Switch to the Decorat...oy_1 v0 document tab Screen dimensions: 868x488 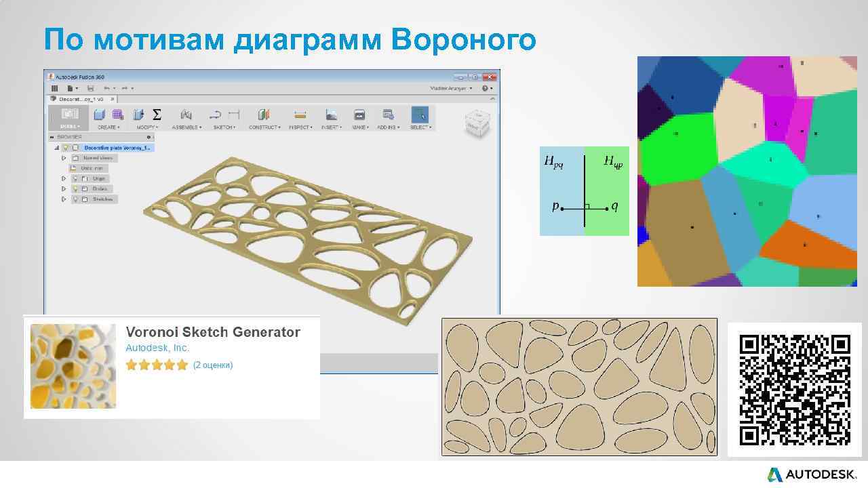coord(80,98)
